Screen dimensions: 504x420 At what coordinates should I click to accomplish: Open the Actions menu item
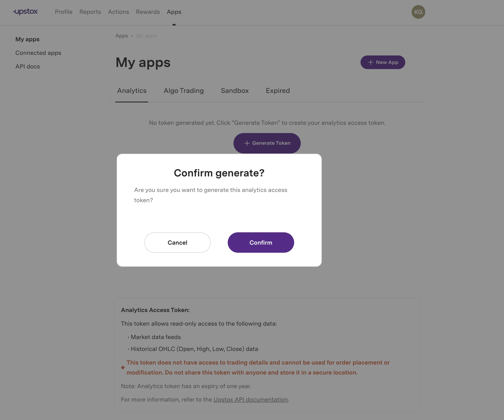pos(118,12)
